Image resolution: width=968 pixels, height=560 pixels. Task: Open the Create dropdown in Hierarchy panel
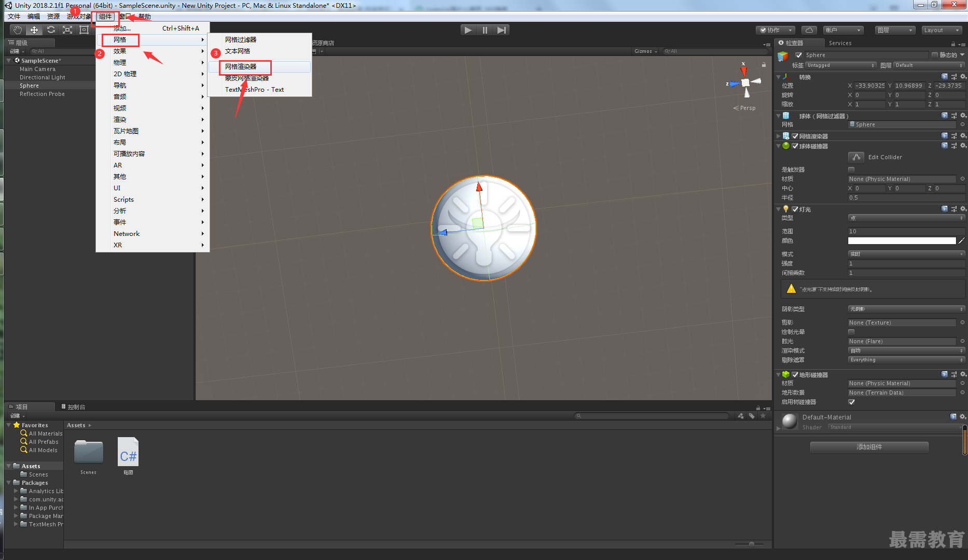point(17,51)
